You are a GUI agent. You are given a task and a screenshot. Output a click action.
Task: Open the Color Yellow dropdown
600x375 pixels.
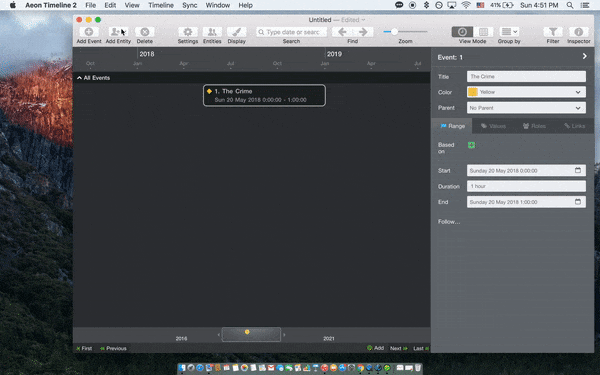(526, 92)
